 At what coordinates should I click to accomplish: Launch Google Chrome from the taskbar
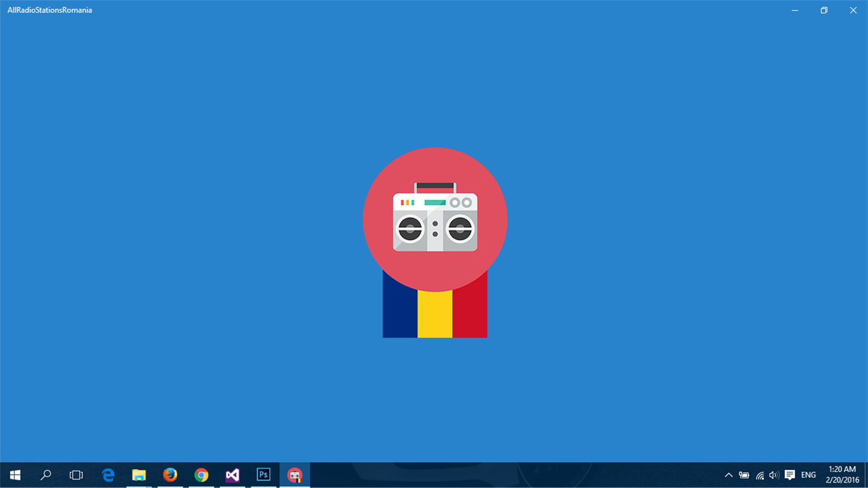201,475
